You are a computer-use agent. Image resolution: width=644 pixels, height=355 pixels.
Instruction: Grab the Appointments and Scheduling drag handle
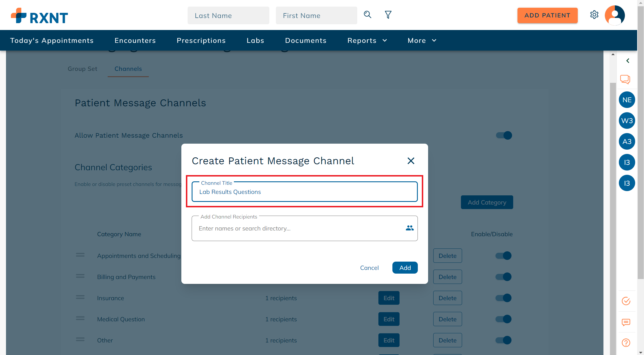(x=80, y=255)
